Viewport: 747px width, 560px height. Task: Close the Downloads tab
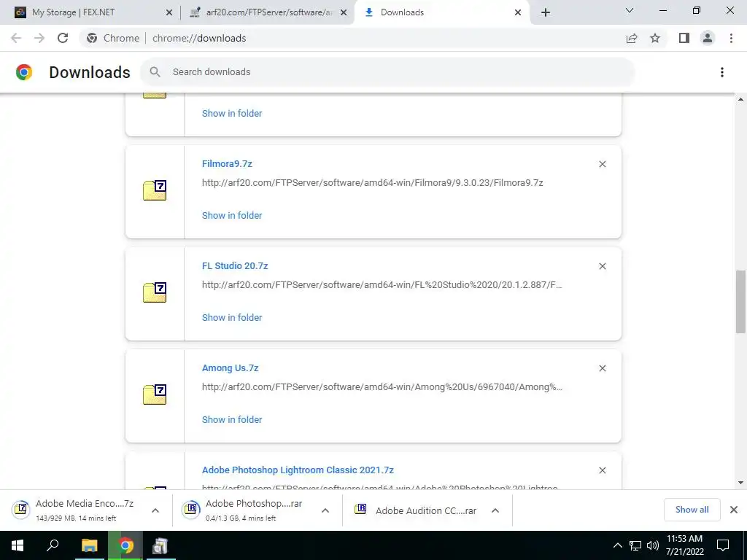(x=518, y=12)
